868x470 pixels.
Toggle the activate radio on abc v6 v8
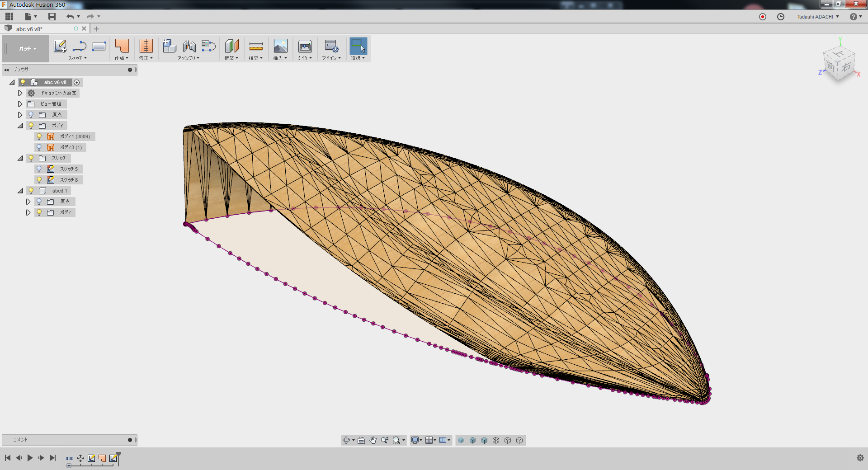77,82
